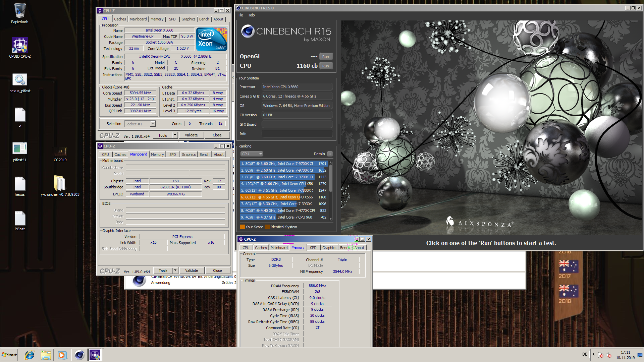Viewport: 644px width, 362px height.
Task: Switch to Memory tab in top CPU-Z
Action: coord(157,19)
